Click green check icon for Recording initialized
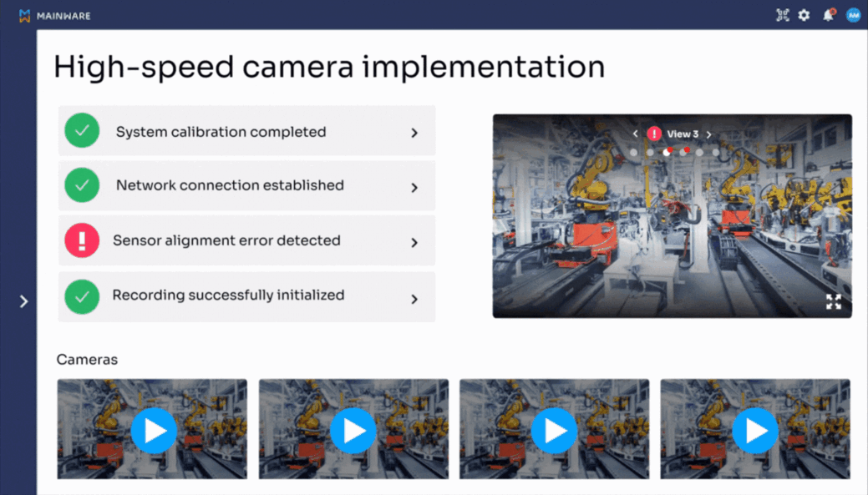 pyautogui.click(x=82, y=296)
